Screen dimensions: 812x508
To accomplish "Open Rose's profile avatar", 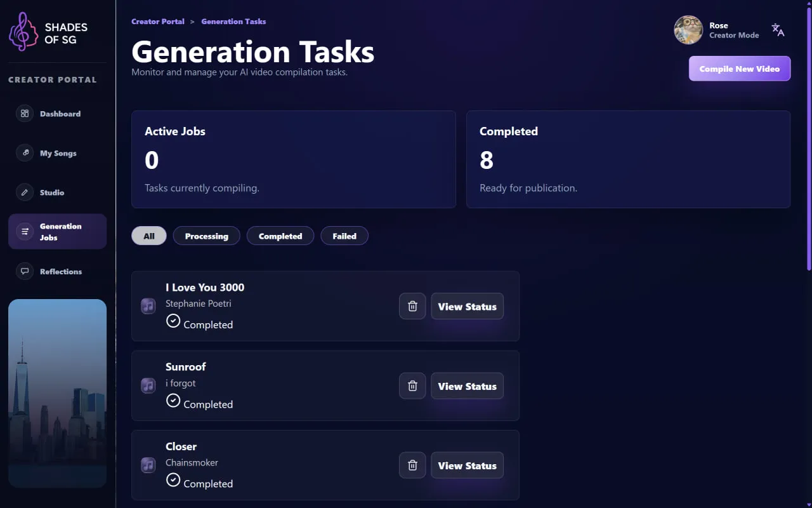I will [x=688, y=30].
